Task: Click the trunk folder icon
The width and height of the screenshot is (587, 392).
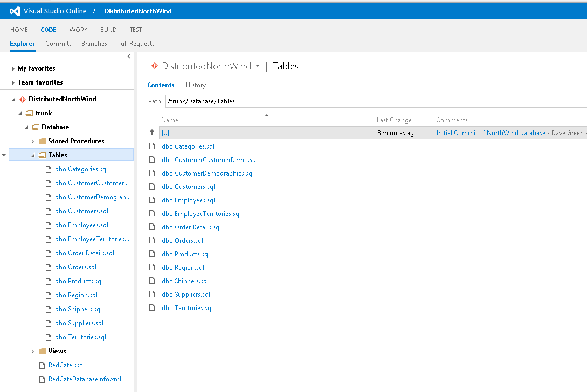Action: 29,113
